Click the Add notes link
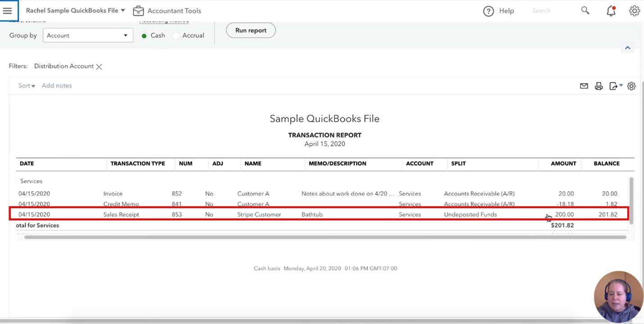 pyautogui.click(x=57, y=85)
